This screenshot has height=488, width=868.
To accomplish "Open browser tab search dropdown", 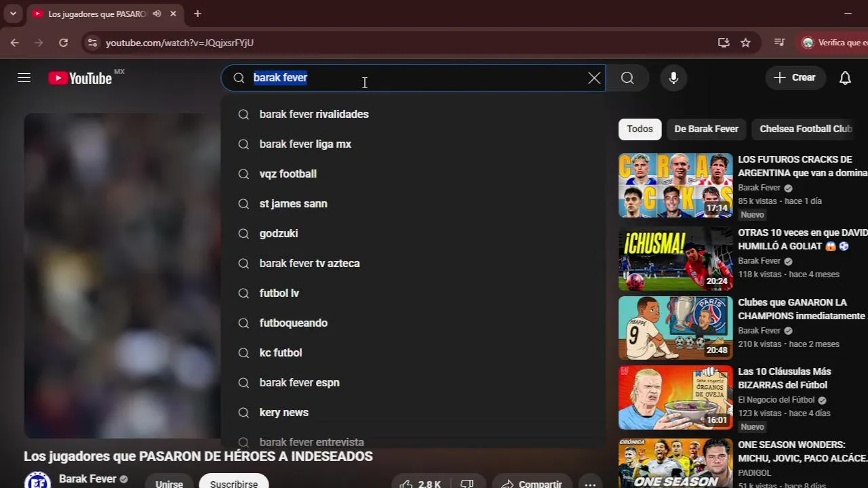I will [x=13, y=14].
